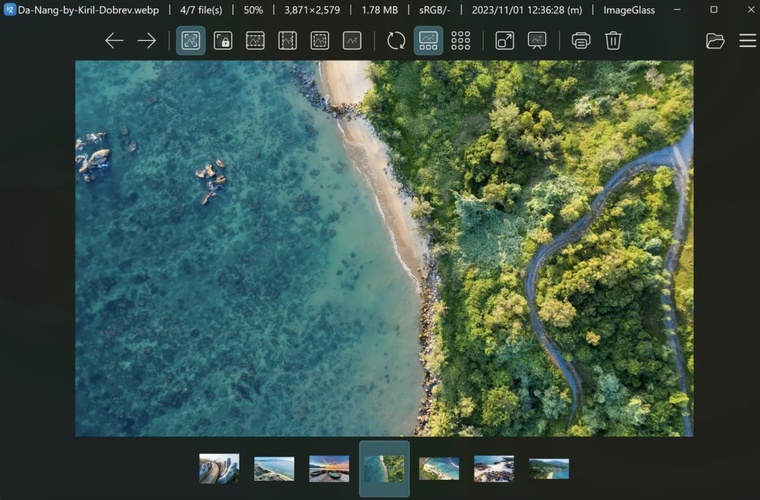Go to previous image with left arrow

[114, 41]
